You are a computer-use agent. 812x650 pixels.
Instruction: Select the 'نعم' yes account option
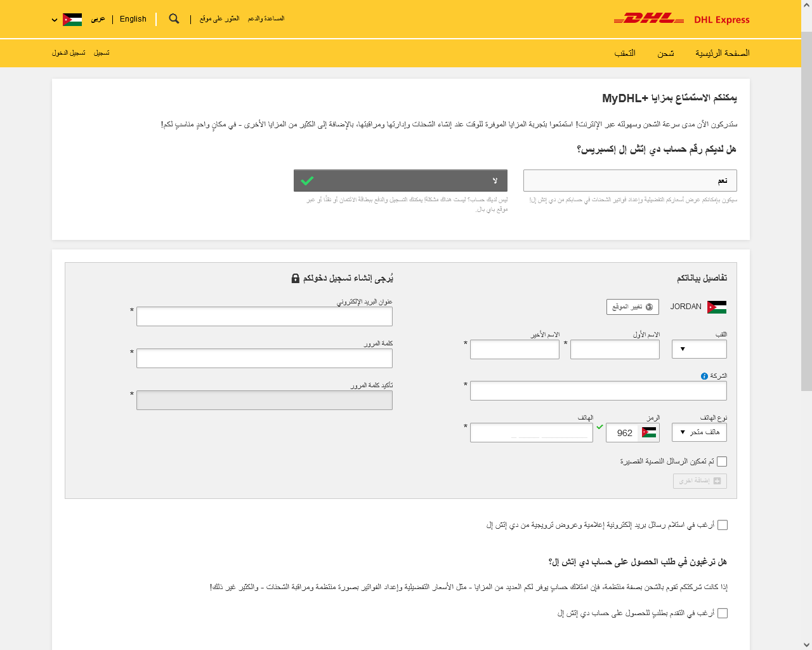click(x=630, y=181)
